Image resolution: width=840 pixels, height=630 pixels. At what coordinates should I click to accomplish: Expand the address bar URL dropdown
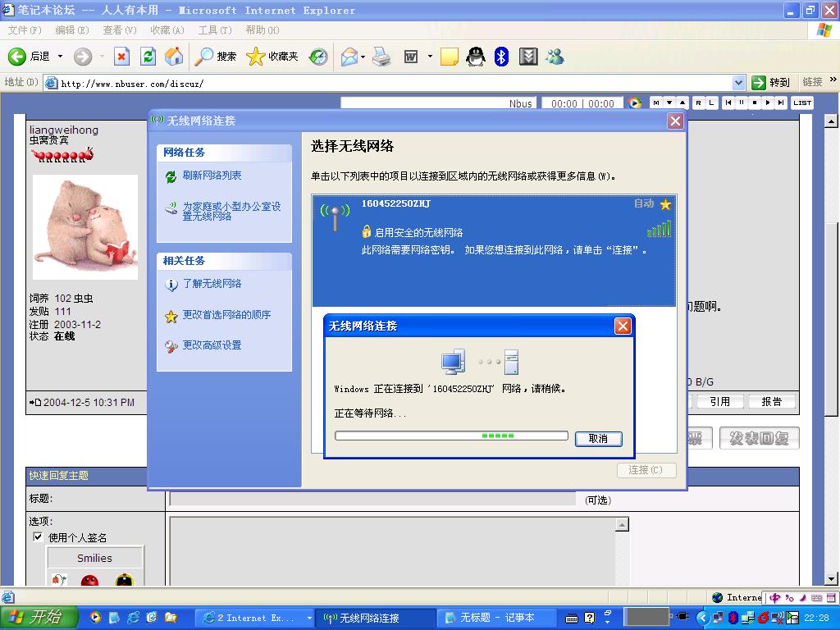[x=738, y=83]
